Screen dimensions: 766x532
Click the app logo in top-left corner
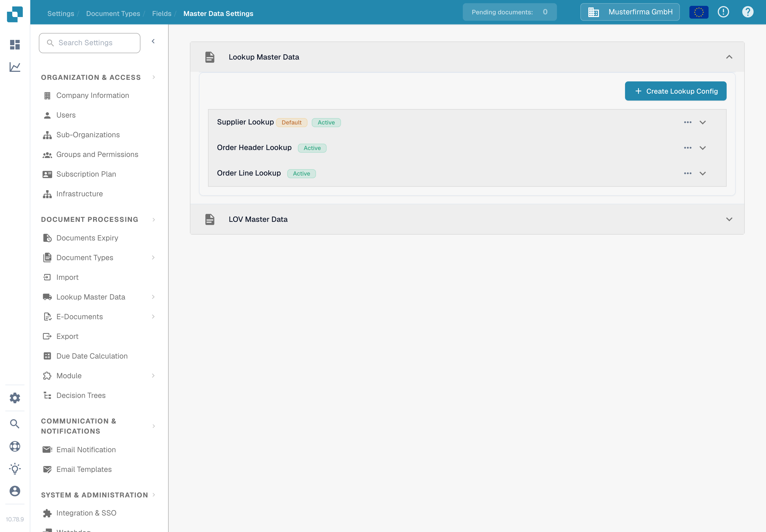15,14
